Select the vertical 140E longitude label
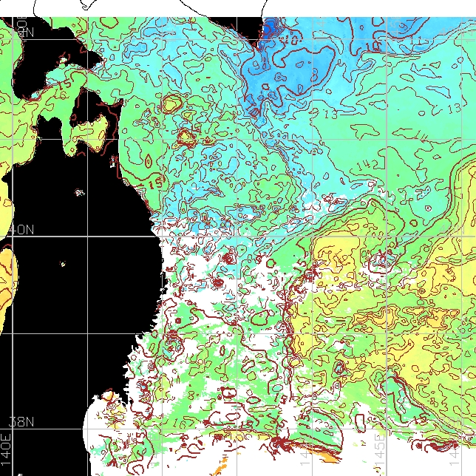The image size is (476, 476). (6, 450)
